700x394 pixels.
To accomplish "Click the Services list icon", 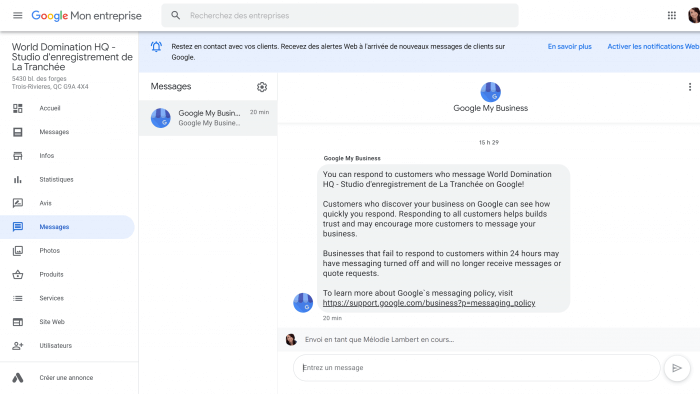I will pos(18,298).
